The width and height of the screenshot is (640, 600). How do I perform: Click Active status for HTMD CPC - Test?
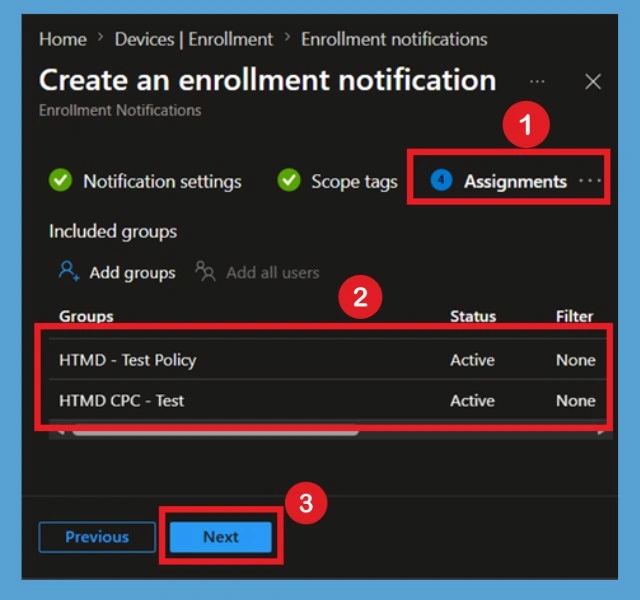coord(472,400)
